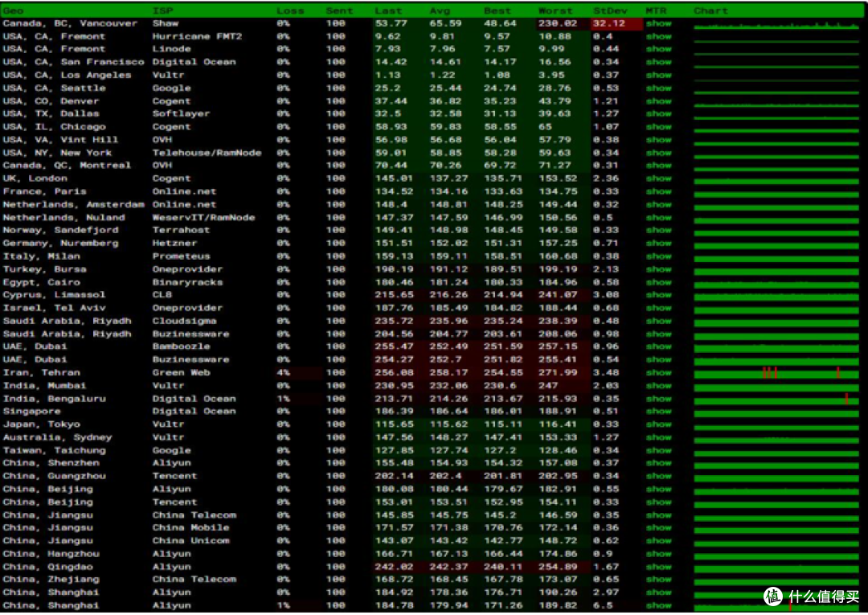Open the show link for Taiwan, Taichung
868x615 pixels.
pyautogui.click(x=659, y=450)
